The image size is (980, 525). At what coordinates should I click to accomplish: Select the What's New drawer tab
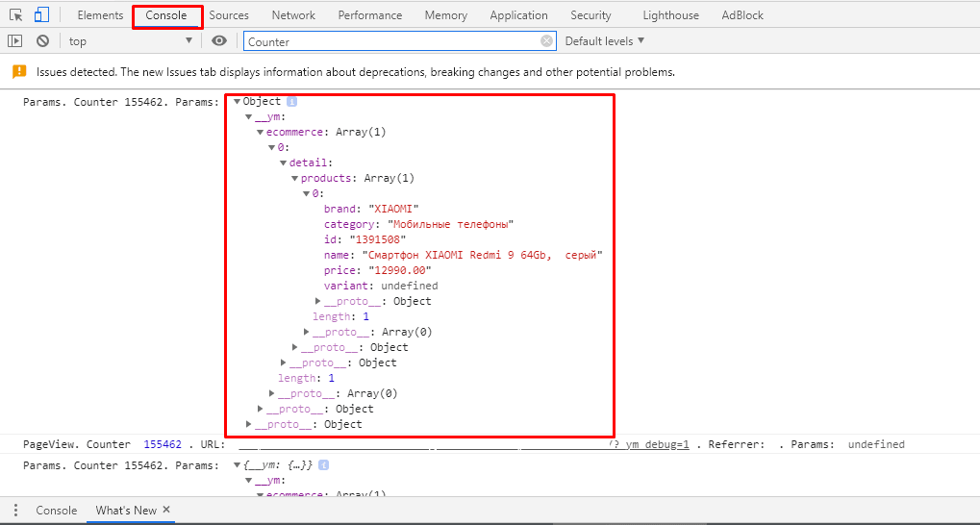coord(126,511)
